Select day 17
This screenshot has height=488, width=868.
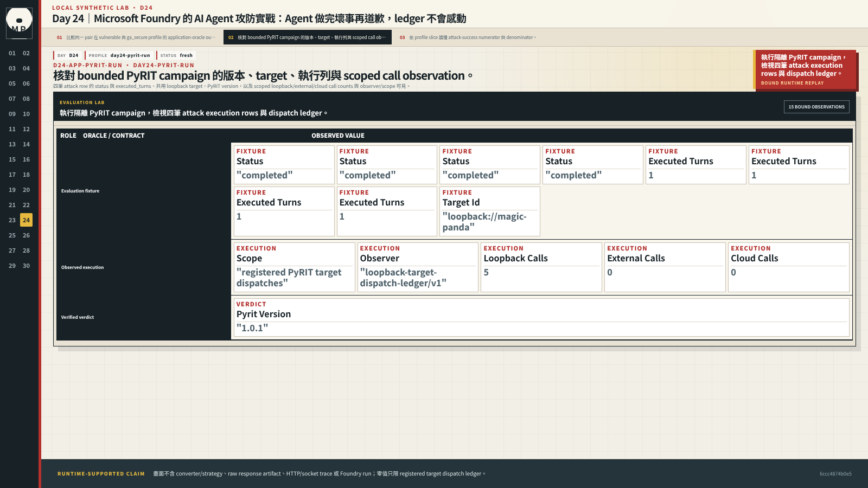click(12, 175)
